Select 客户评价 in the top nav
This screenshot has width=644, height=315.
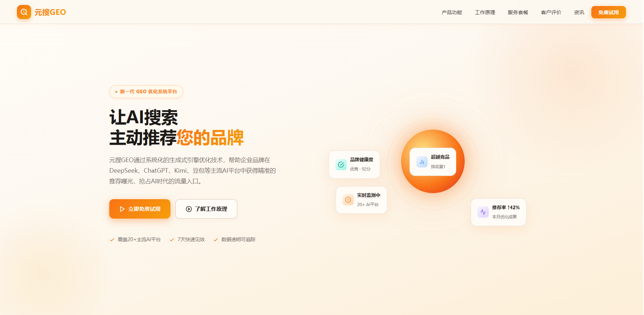[x=551, y=12]
